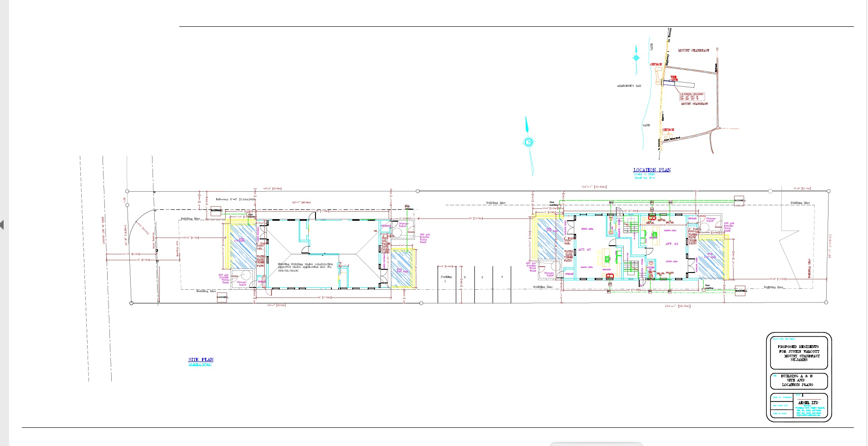Click the 'ABSEL LTD' title block text
868x446 pixels.
pyautogui.click(x=808, y=403)
